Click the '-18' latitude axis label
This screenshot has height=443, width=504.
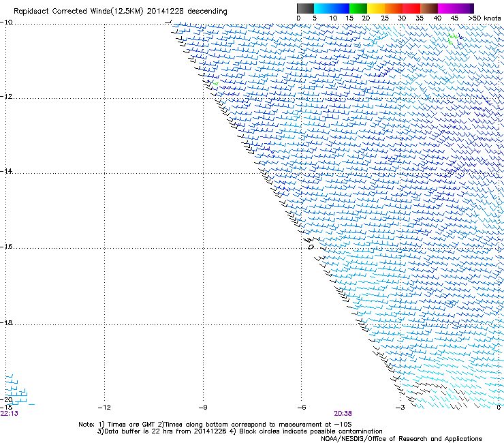pyautogui.click(x=6, y=322)
